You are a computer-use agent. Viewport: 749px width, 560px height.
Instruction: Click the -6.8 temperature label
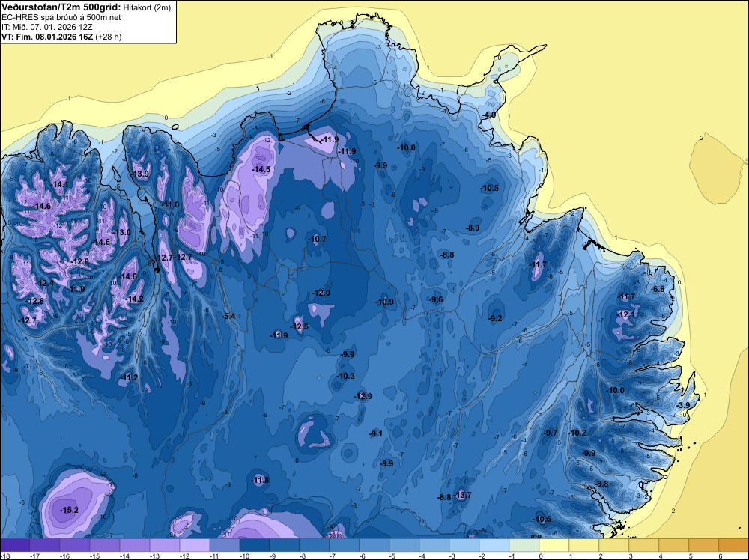(658, 289)
